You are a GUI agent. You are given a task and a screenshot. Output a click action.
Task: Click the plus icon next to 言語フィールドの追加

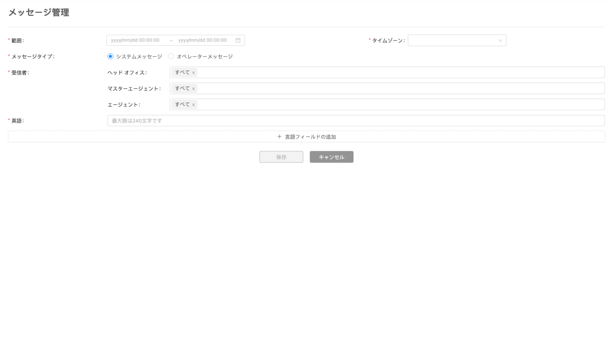point(279,137)
